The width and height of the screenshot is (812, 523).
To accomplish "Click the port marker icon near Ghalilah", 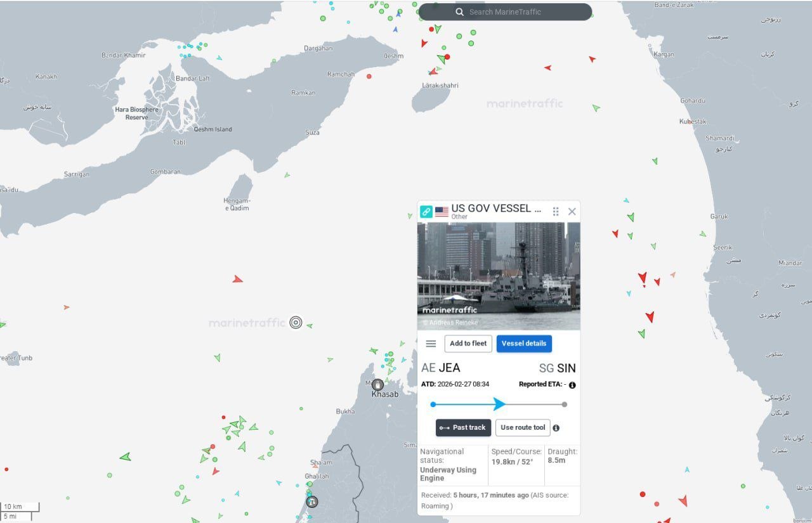I will coord(311,501).
